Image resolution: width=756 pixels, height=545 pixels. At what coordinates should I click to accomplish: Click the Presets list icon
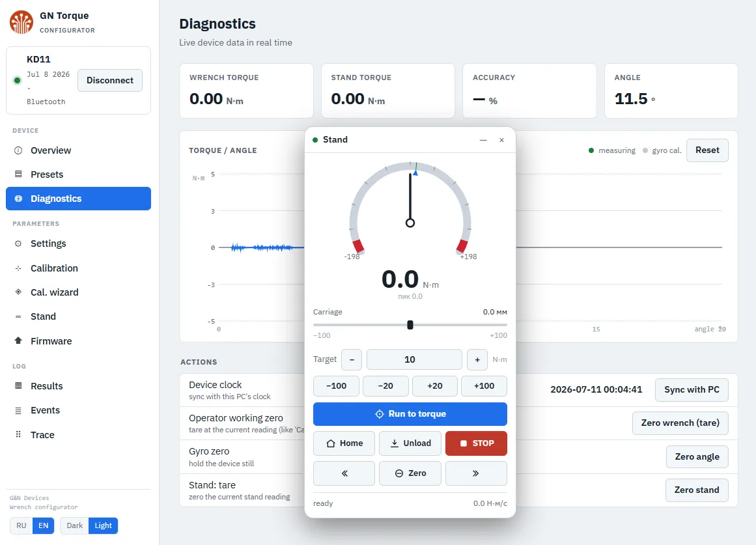18,174
